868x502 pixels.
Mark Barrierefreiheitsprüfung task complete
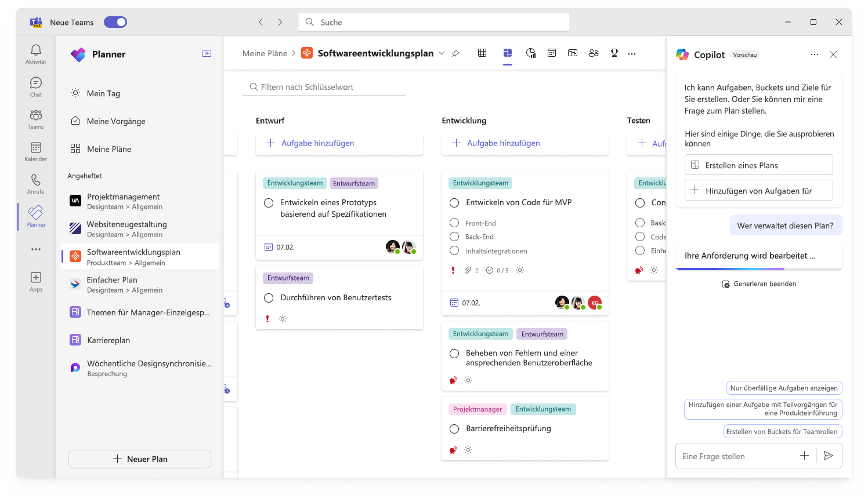pyautogui.click(x=454, y=429)
